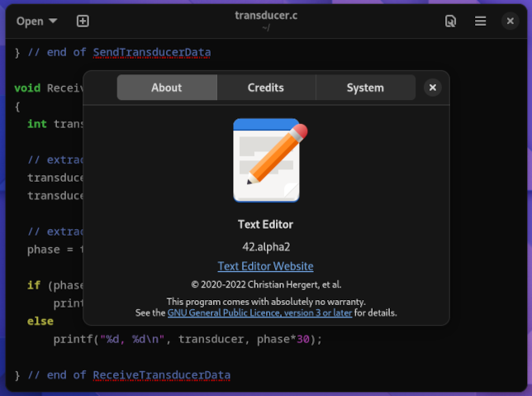This screenshot has width=532, height=396.
Task: Click the no warranty notice text
Action: click(x=266, y=302)
